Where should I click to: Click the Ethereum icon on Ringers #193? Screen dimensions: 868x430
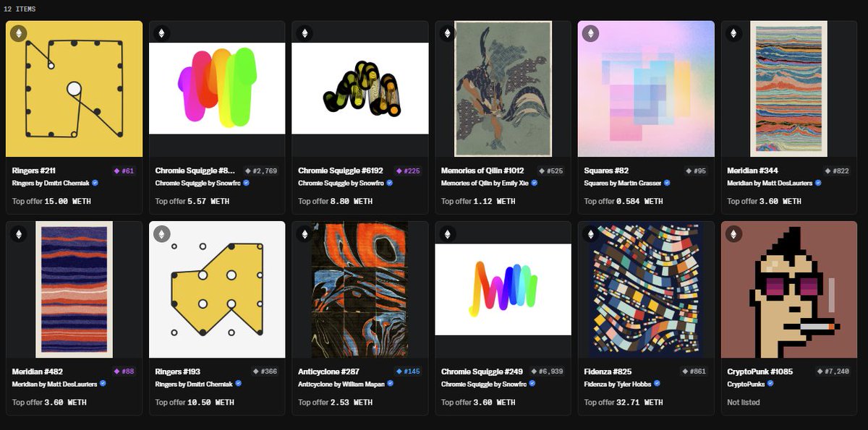[161, 233]
